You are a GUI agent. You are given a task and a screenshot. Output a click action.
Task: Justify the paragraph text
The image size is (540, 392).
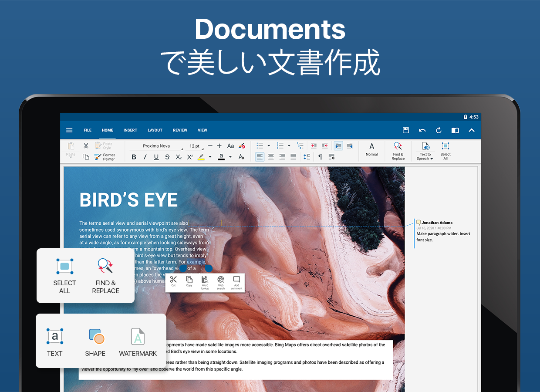click(294, 157)
